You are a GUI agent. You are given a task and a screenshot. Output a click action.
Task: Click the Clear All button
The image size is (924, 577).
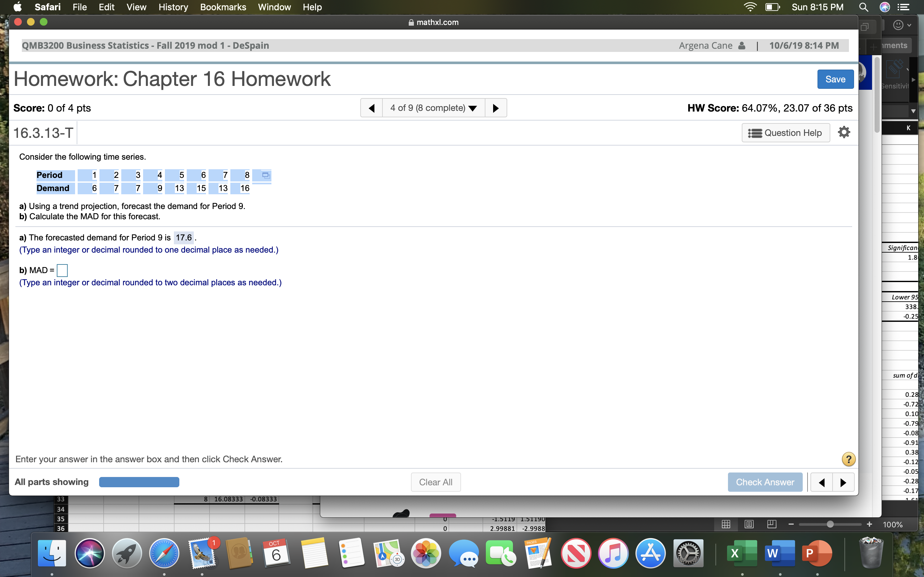[x=436, y=482]
